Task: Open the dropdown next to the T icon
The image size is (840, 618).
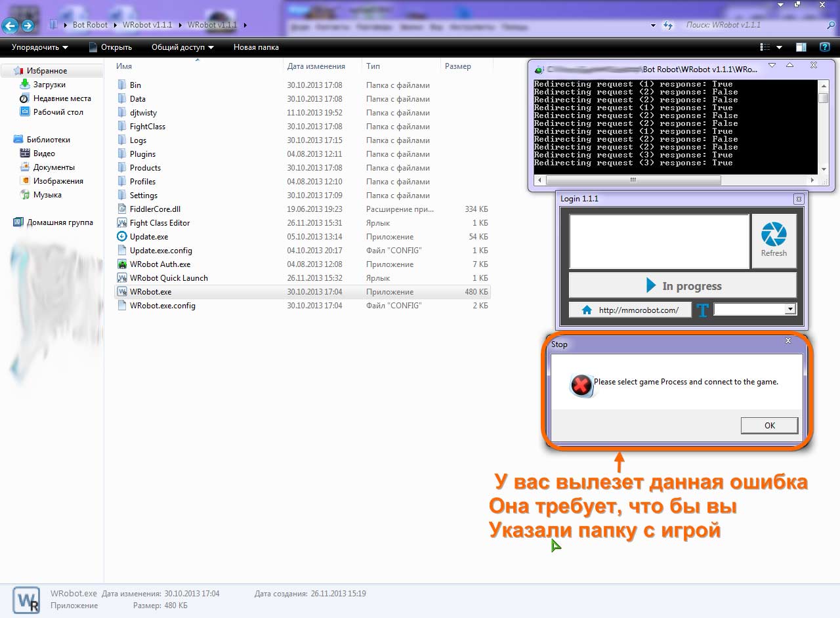Action: tap(790, 310)
